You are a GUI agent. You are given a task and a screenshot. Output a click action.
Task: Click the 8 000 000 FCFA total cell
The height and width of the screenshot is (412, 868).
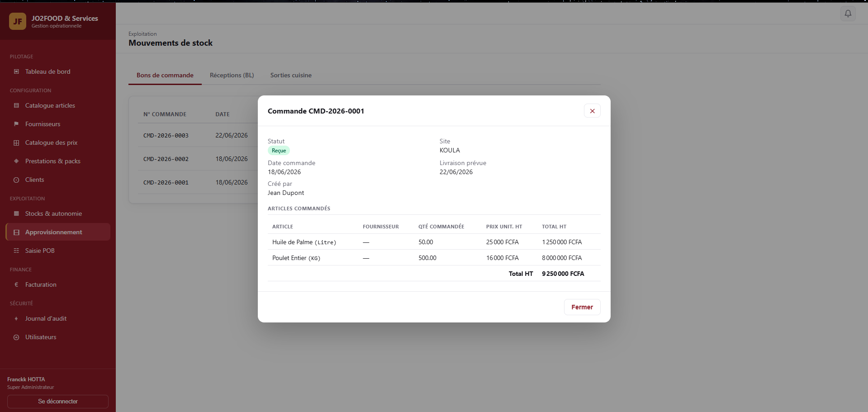pyautogui.click(x=562, y=258)
